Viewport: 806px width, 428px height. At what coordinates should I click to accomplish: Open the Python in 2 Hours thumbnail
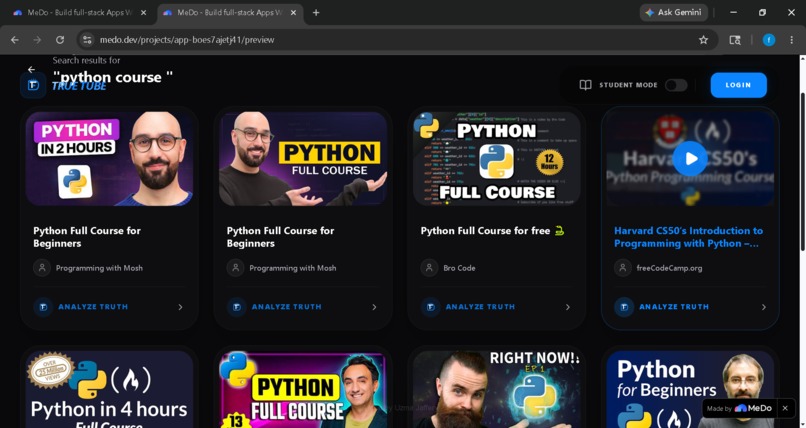coord(109,159)
